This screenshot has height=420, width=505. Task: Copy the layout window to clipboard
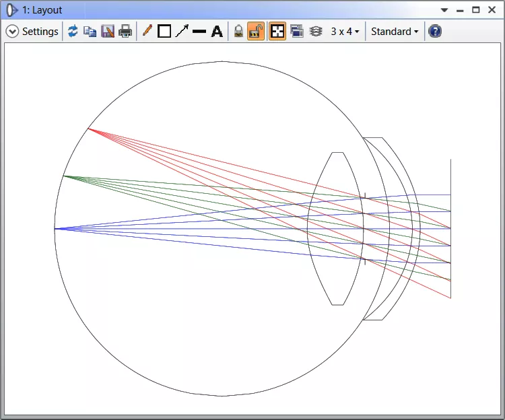pyautogui.click(x=90, y=32)
